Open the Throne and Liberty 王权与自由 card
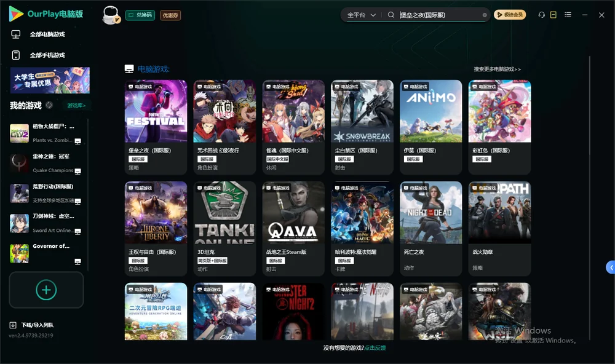 coord(156,229)
